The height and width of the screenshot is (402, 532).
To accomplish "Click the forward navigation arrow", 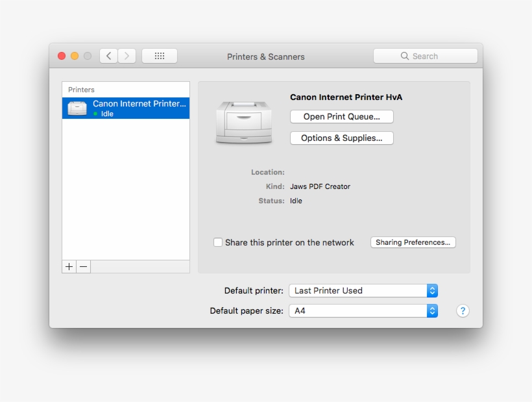I will coord(127,55).
